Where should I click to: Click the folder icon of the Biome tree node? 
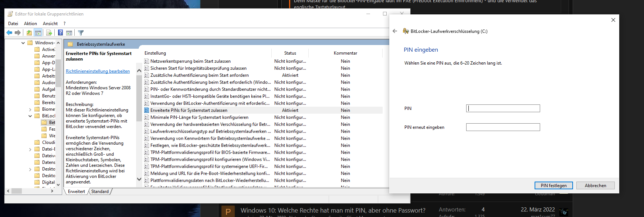tap(37, 109)
